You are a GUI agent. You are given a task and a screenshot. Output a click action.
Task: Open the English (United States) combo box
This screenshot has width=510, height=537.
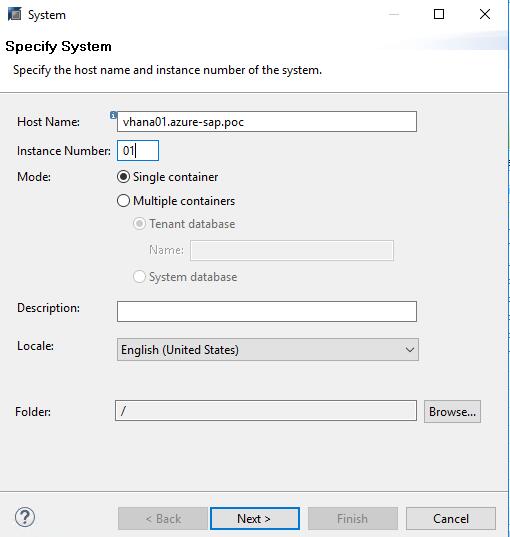[x=268, y=350]
